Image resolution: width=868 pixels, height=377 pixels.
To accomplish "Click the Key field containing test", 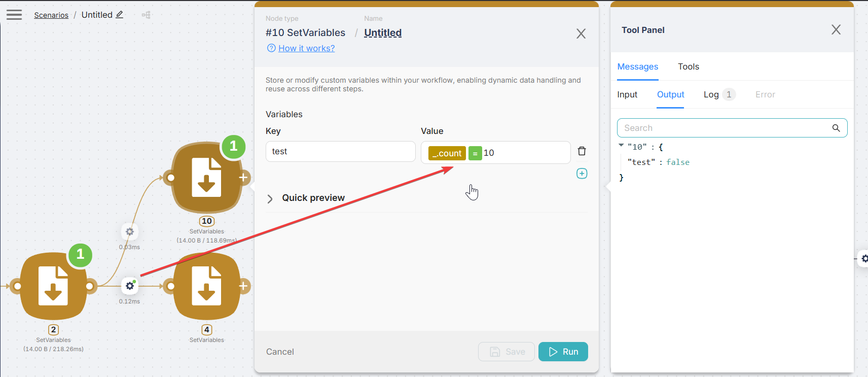I will (340, 152).
